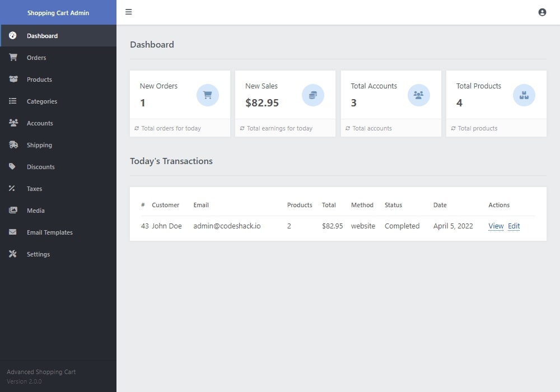Go to Media in the sidebar
The image size is (560, 392).
[x=58, y=211]
